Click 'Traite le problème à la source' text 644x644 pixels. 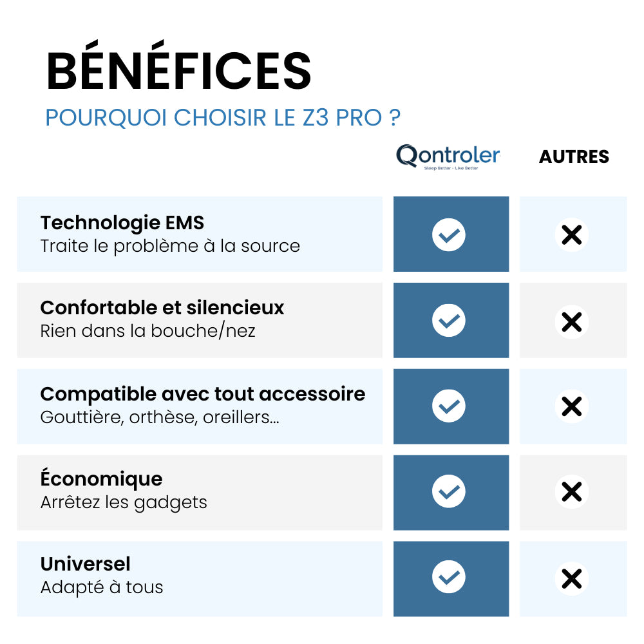[170, 246]
